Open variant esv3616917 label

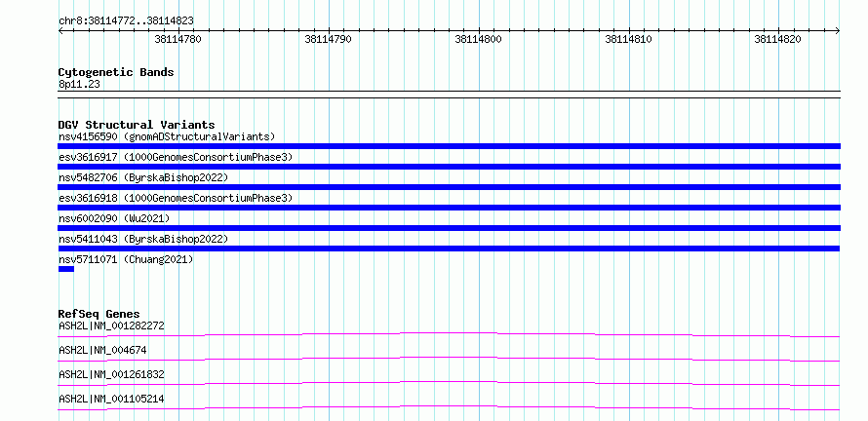[176, 157]
